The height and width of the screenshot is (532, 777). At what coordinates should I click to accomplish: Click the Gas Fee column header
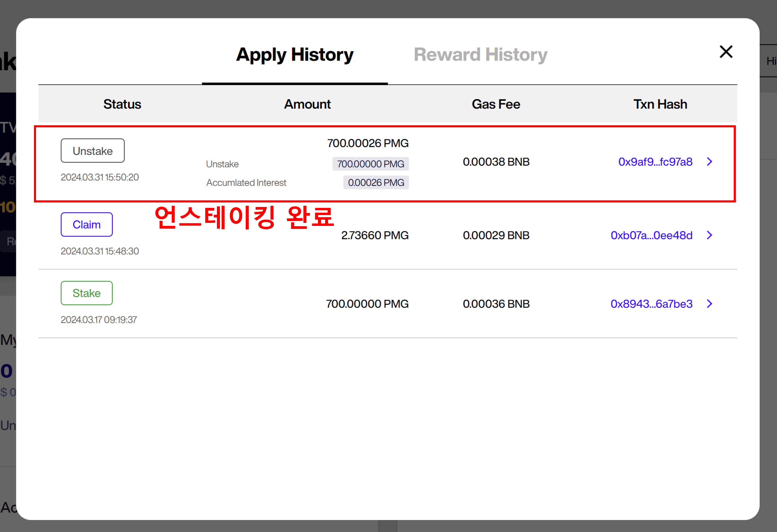(495, 104)
